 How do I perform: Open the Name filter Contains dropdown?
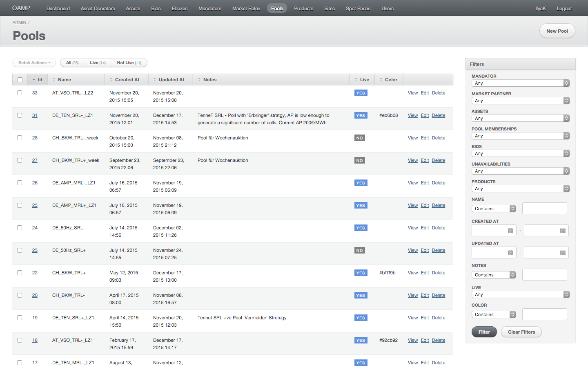494,209
